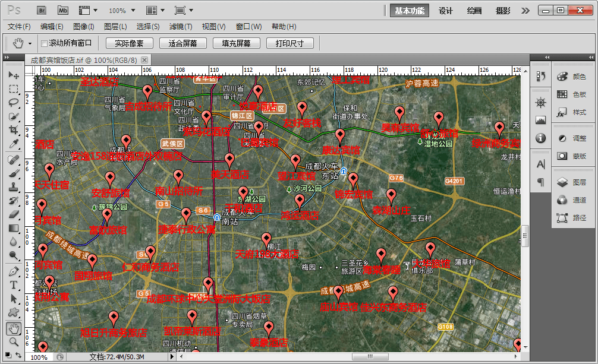Click the 打印尺寸 button
The image size is (598, 364).
tap(289, 43)
